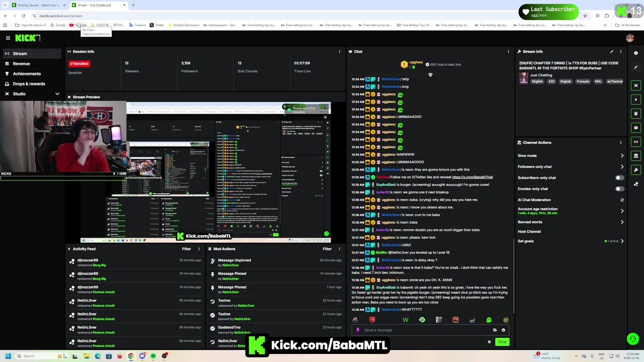The height and width of the screenshot is (362, 644).
Task: Click the translate icon in chat input
Action: 495,330
